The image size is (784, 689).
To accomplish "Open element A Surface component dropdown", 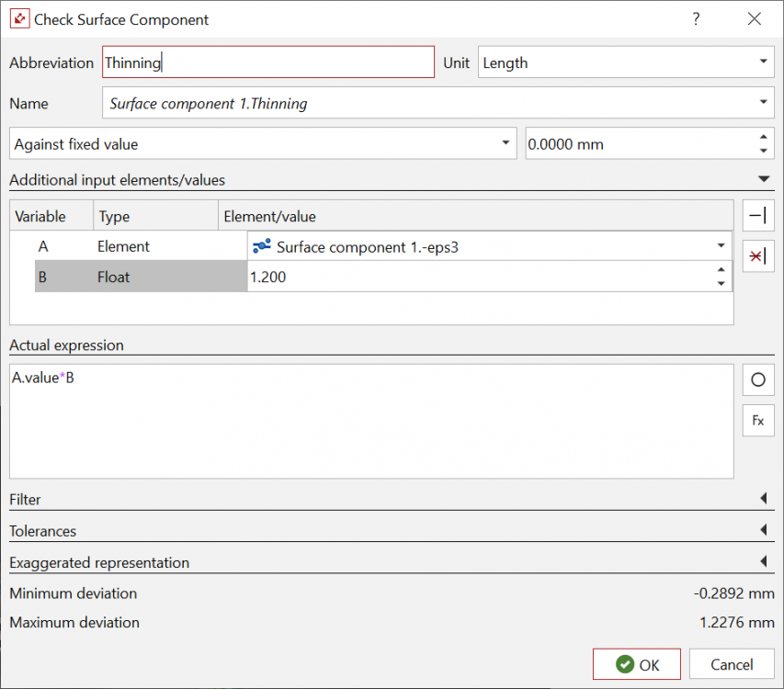I will [721, 246].
